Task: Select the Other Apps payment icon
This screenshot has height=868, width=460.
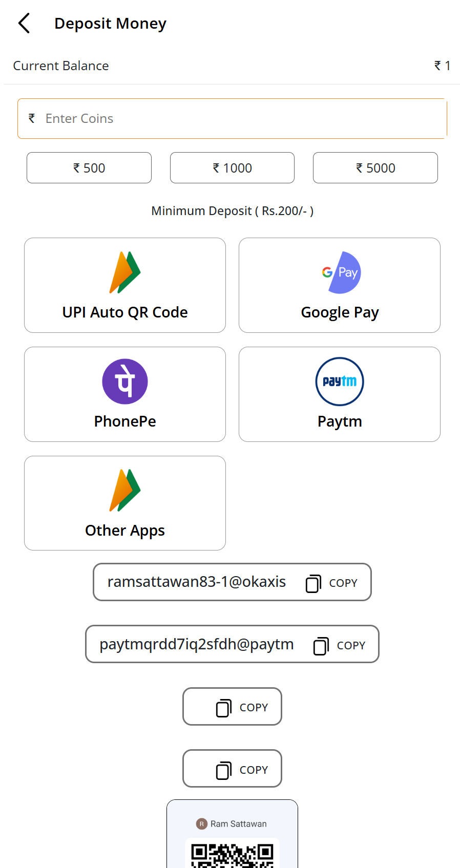Action: pos(124,490)
